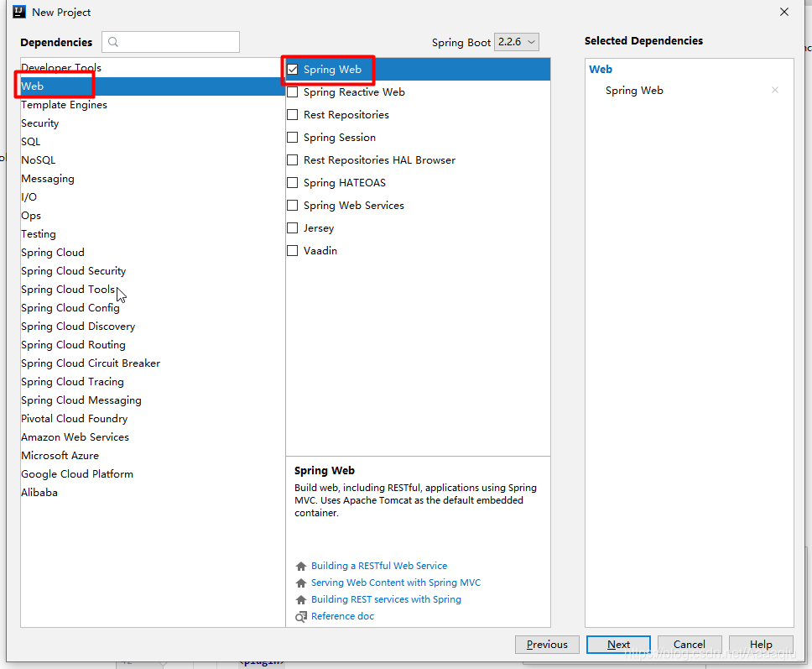Enable Spring Reactive Web dependency
The height and width of the screenshot is (669, 812).
[293, 92]
